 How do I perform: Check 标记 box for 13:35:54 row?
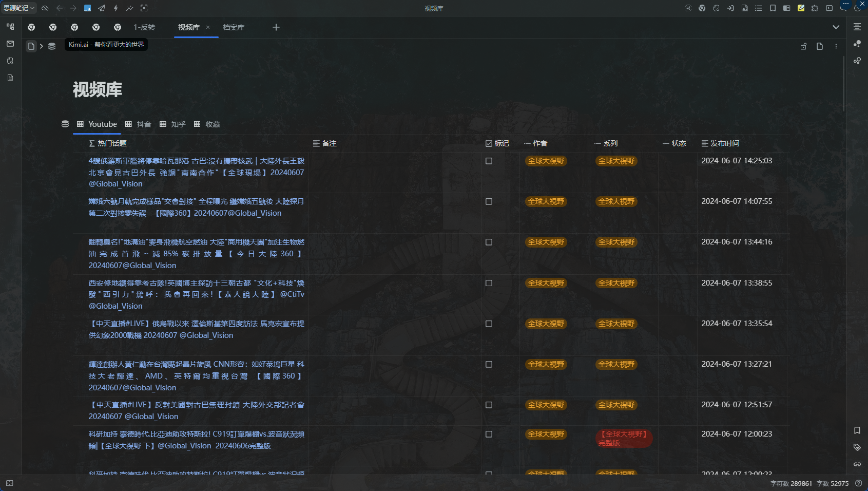[489, 324]
